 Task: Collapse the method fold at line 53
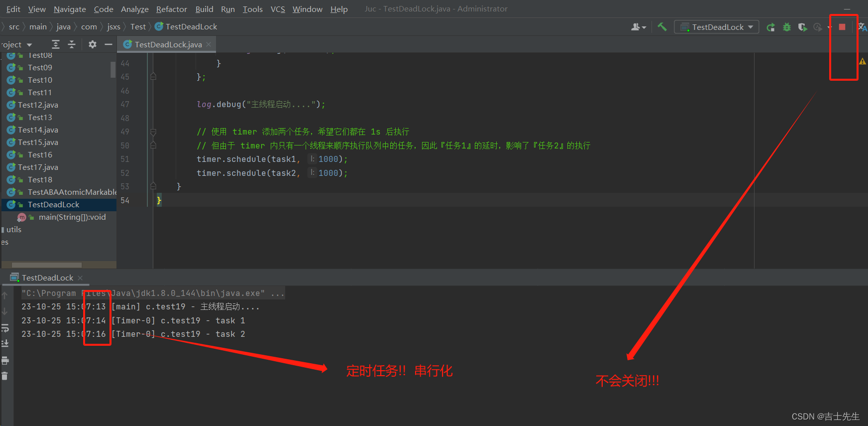point(153,186)
